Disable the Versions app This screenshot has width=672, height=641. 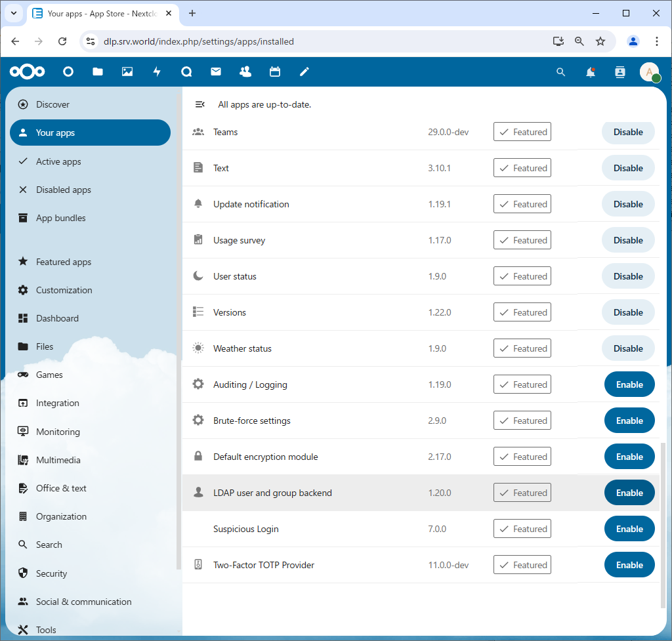[x=628, y=312]
